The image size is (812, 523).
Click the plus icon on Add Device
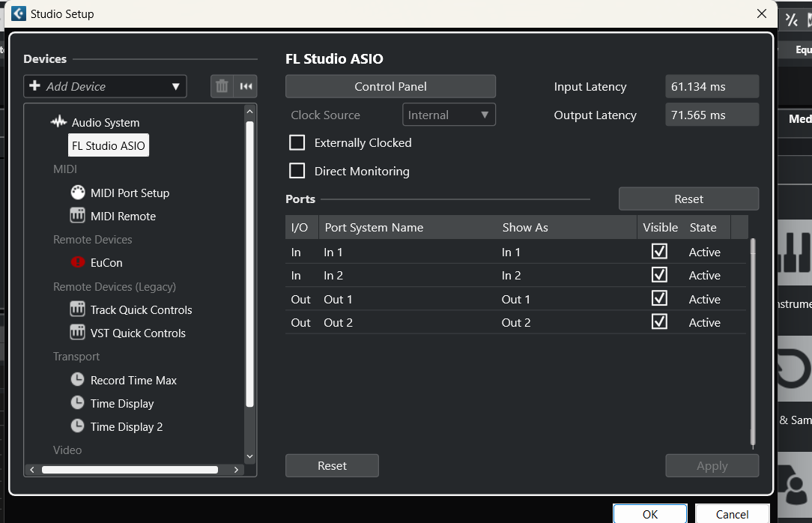[x=34, y=85]
